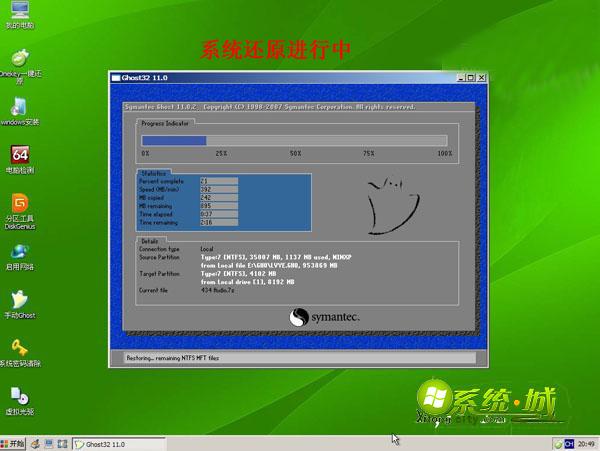
Task: Click the blue restore progress bar
Action: coord(294,140)
